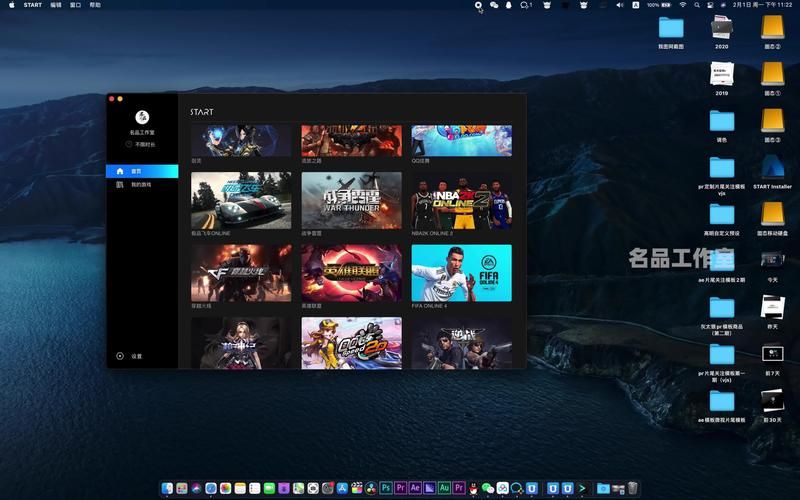
Task: Open 我的游戏 in the sidebar
Action: point(141,185)
